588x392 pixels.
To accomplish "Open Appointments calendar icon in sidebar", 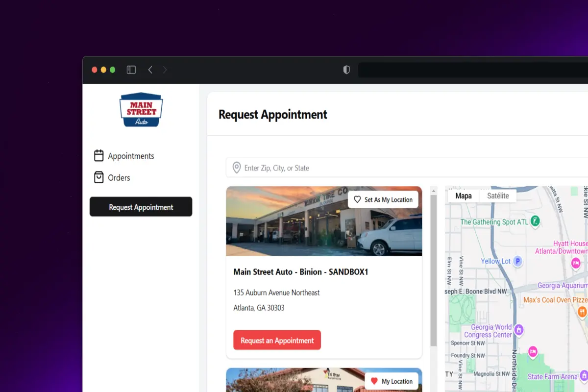I will point(99,156).
